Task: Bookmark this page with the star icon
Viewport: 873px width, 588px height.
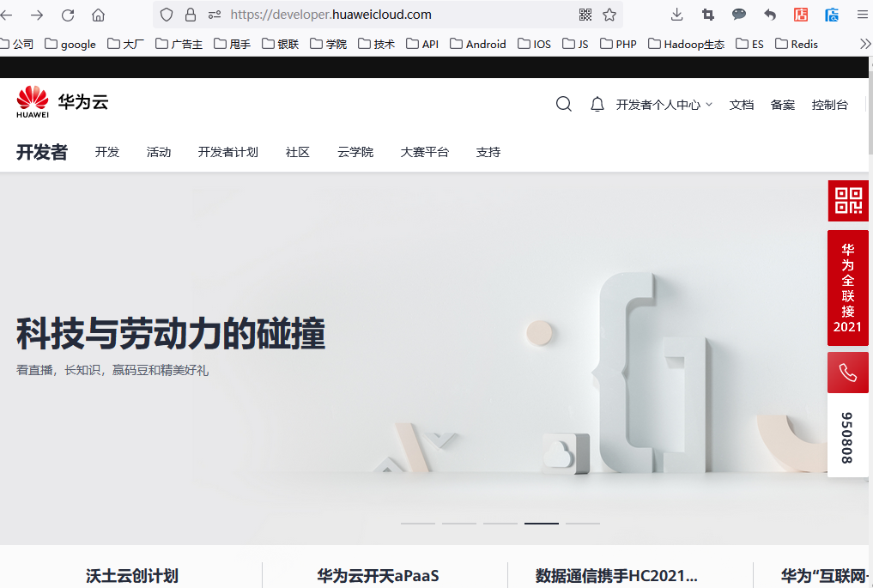Action: tap(609, 15)
